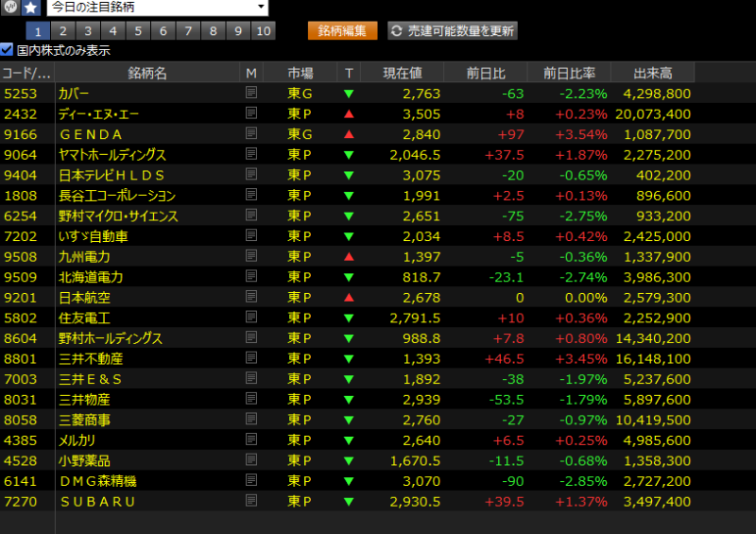
Task: Click the red up-tick arrow for GENDA
Action: (349, 134)
